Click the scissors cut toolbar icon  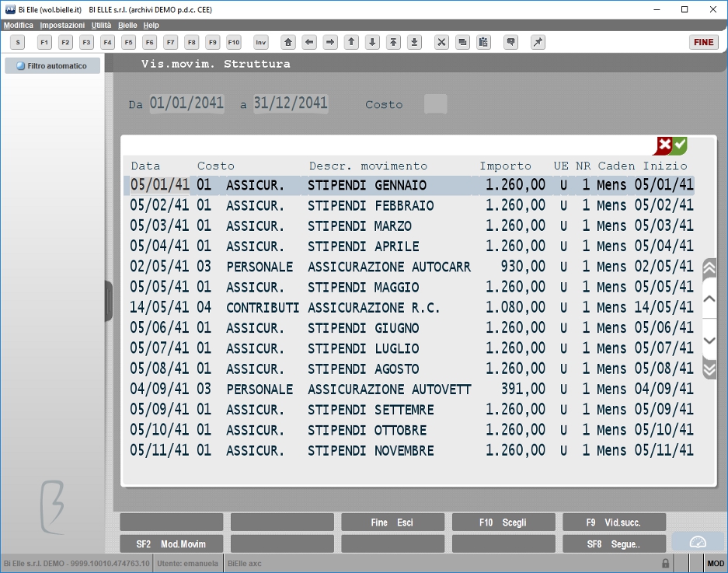point(441,42)
